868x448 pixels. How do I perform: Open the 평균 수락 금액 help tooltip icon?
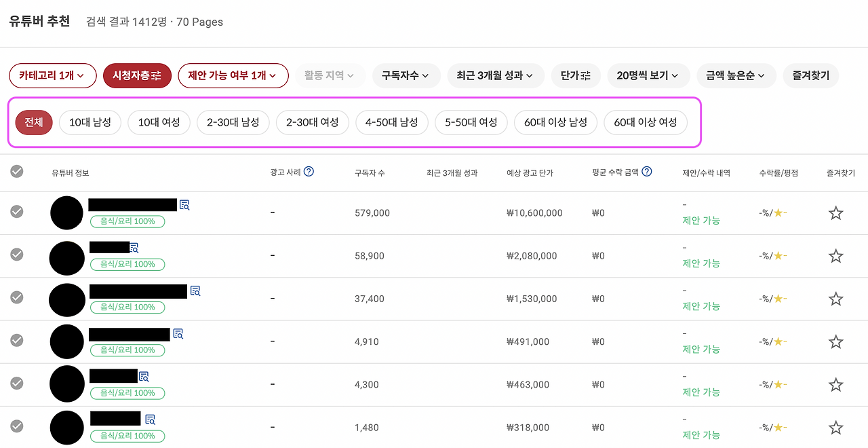click(x=646, y=172)
